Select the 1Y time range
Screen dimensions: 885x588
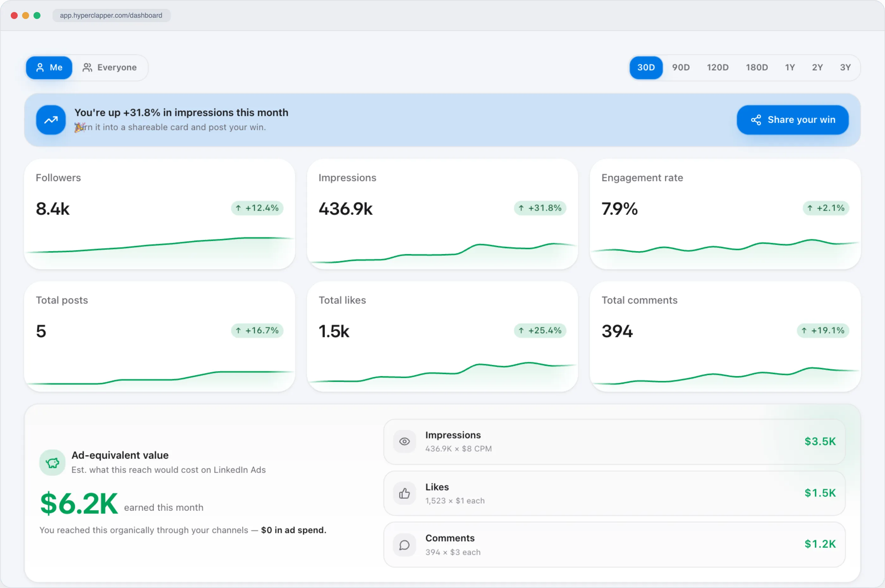[x=790, y=68]
